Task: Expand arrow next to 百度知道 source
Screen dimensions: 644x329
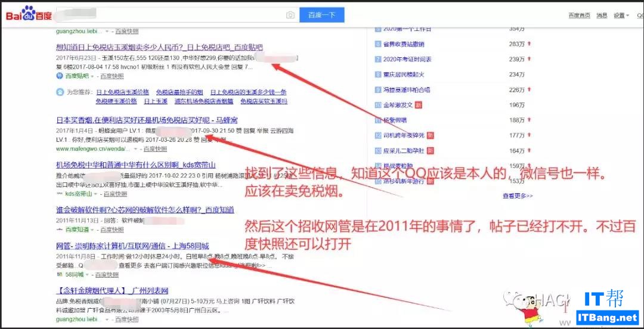Action: [92, 229]
